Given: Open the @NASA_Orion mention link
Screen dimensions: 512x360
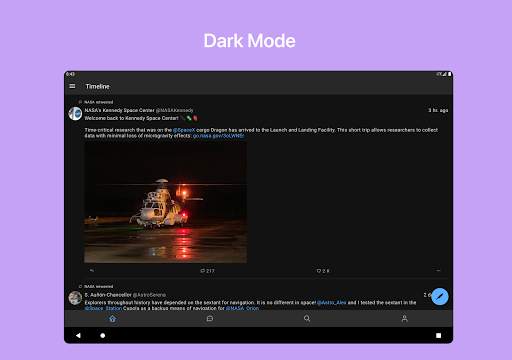Looking at the screenshot, I should coord(242,308).
